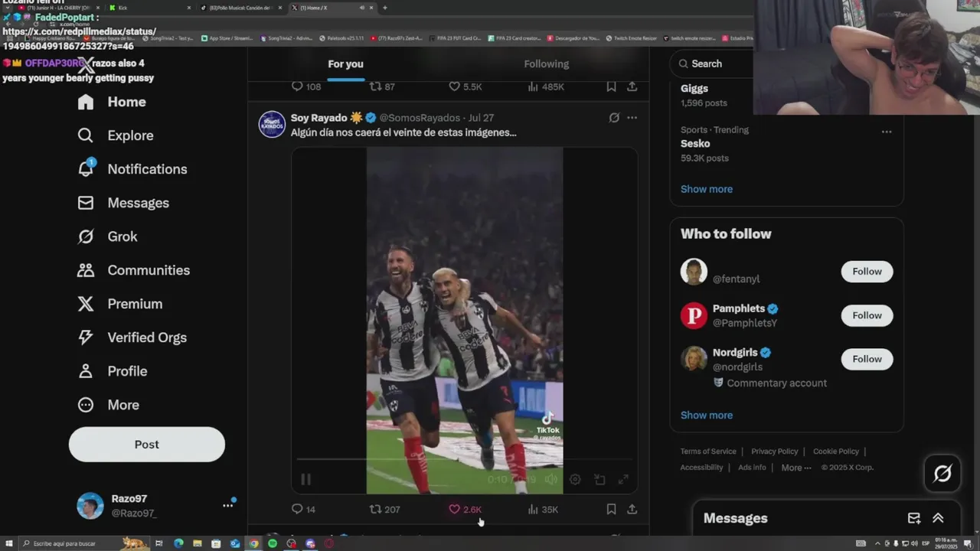Open the Accessibility link
Image resolution: width=980 pixels, height=551 pixels.
pyautogui.click(x=701, y=468)
